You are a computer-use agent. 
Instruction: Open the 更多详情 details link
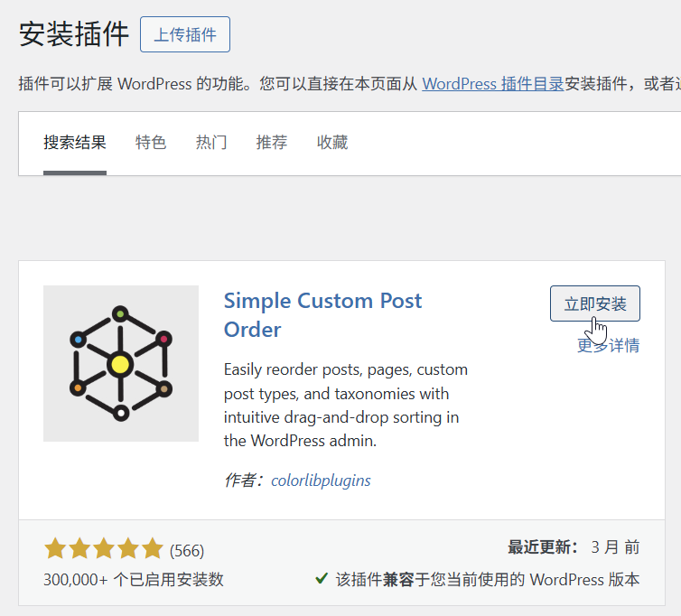point(608,345)
